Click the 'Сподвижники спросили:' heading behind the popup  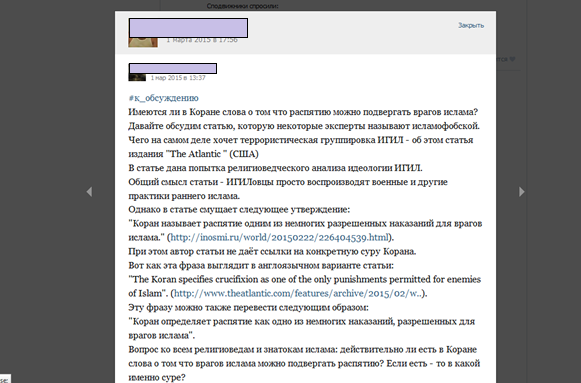click(x=242, y=6)
